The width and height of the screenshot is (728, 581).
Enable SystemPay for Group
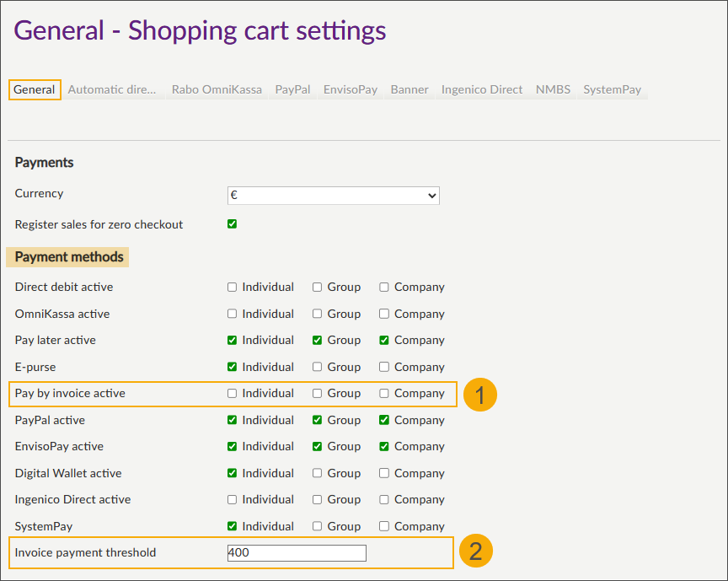[x=318, y=526]
